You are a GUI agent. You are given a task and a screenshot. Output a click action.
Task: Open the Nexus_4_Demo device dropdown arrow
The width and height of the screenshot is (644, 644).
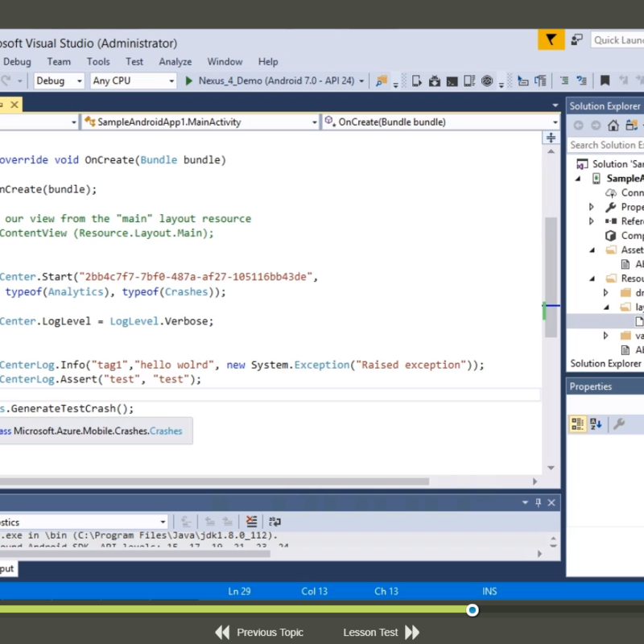[361, 81]
